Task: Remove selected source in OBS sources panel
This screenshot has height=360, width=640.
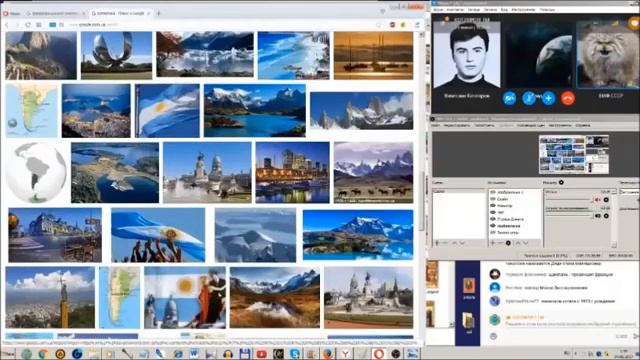Action: tap(500, 243)
